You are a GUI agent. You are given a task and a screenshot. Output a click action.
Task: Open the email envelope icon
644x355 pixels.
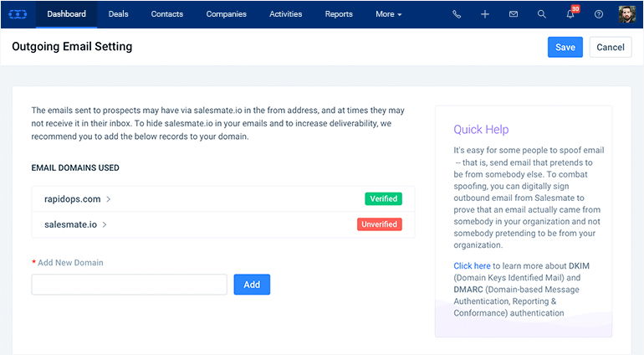point(513,14)
